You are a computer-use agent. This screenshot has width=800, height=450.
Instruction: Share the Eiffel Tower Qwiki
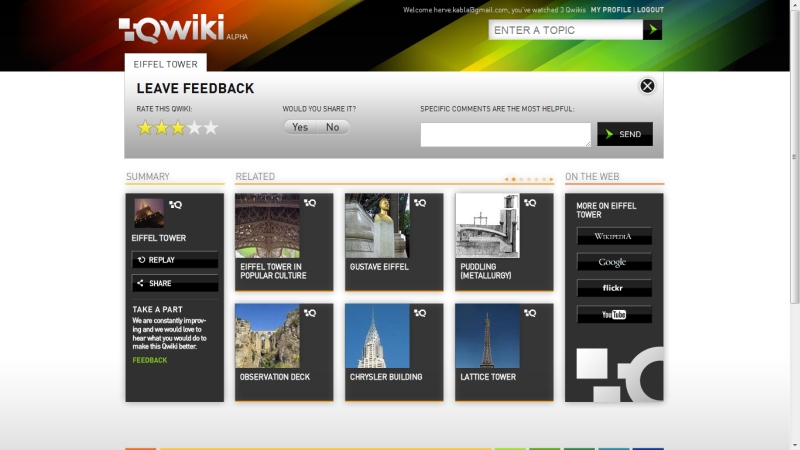(175, 283)
